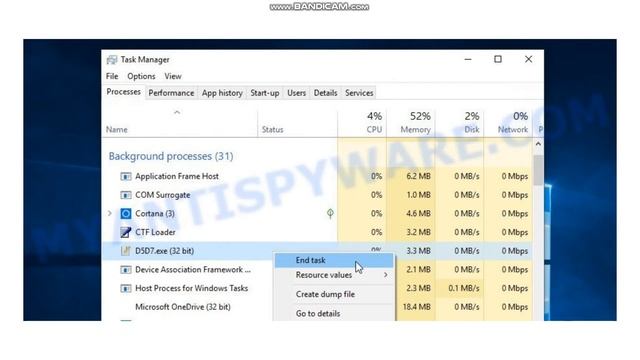Collapse sort arrow above the Name column

point(177,112)
